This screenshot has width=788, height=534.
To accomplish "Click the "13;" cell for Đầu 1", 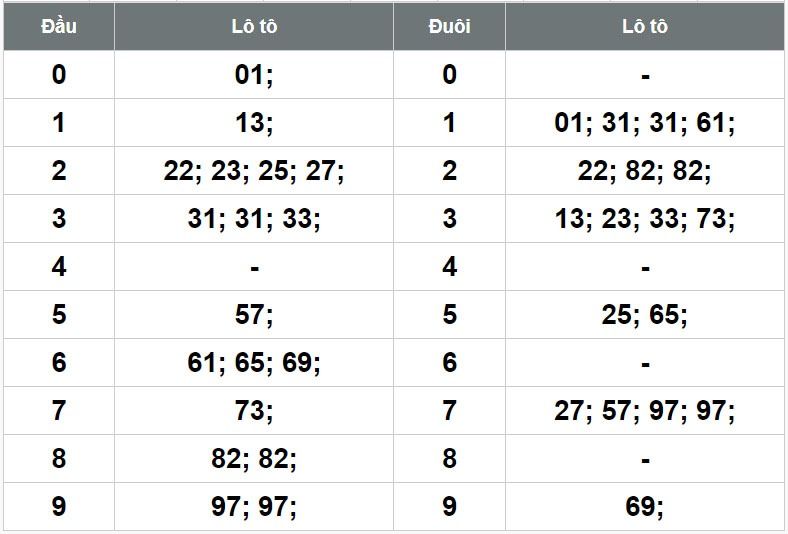I will 254,123.
